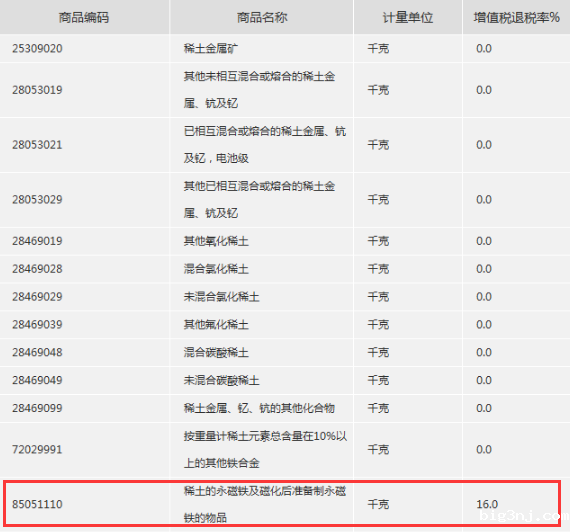Image resolution: width=570 pixels, height=532 pixels.
Task: Click 千克 in the 28469019 row
Action: (x=378, y=241)
